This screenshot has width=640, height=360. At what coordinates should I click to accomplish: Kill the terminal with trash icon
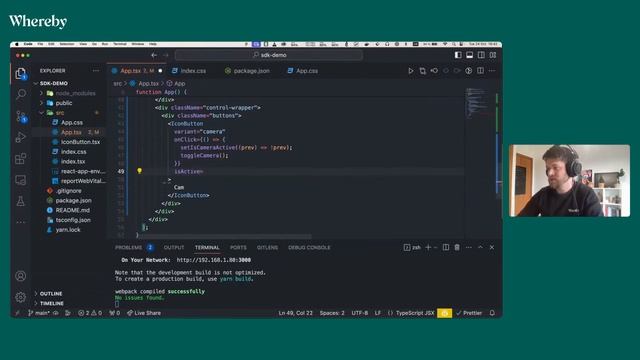[457, 247]
